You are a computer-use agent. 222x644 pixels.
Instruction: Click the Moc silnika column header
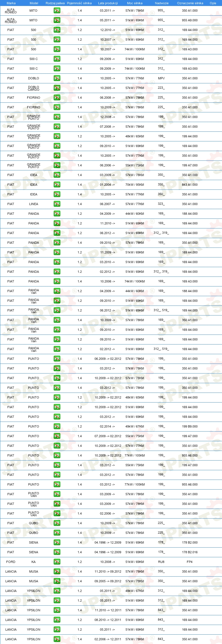[135, 3]
